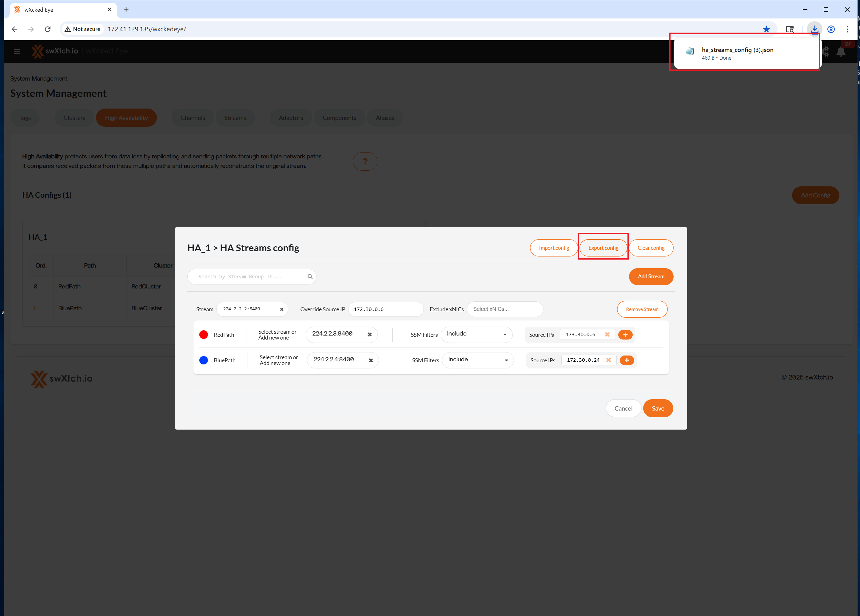Save the HA Streams config
The height and width of the screenshot is (616, 860).
[x=658, y=408]
